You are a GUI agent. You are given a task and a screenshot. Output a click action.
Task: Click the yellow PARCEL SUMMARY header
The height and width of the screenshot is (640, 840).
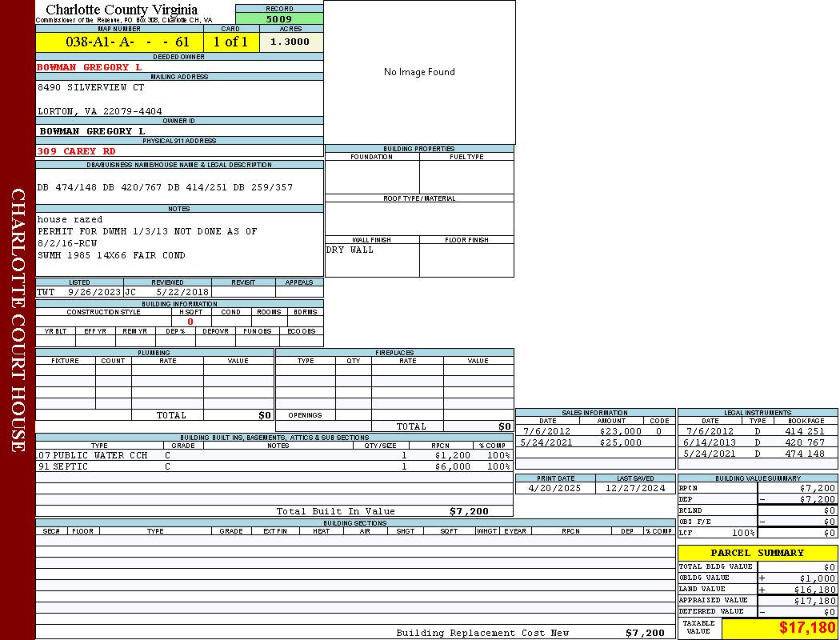click(757, 553)
